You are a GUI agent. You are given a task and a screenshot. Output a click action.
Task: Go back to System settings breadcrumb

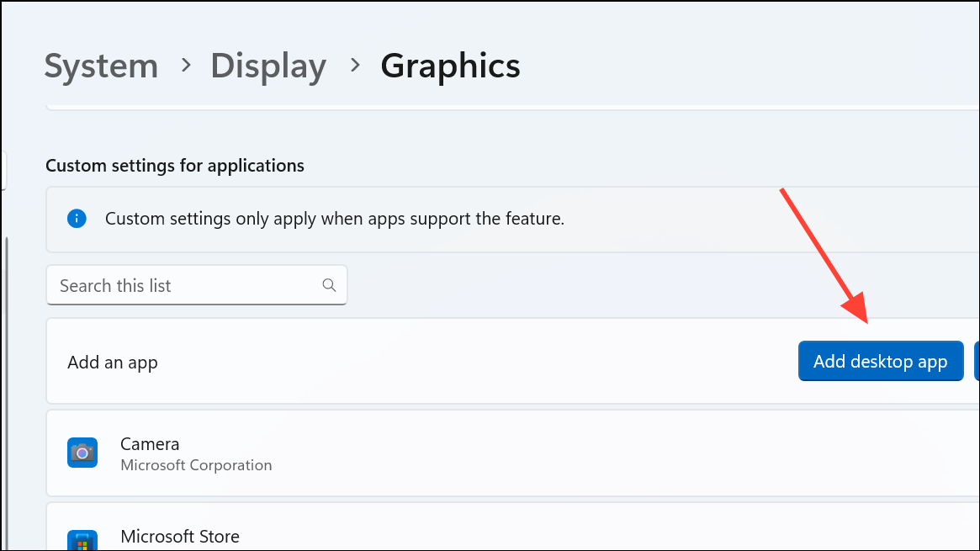click(101, 66)
